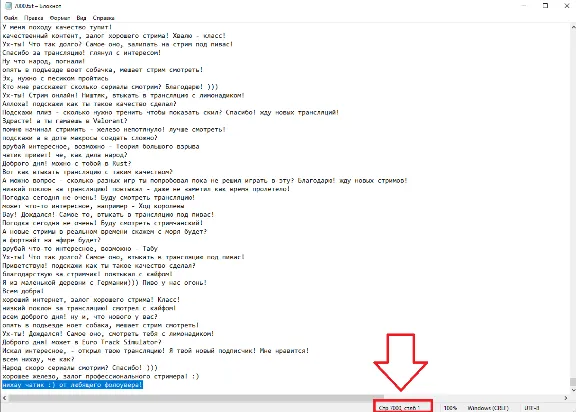Click the UTF-8 encoding indicator
This screenshot has height=412, width=576.
click(532, 408)
